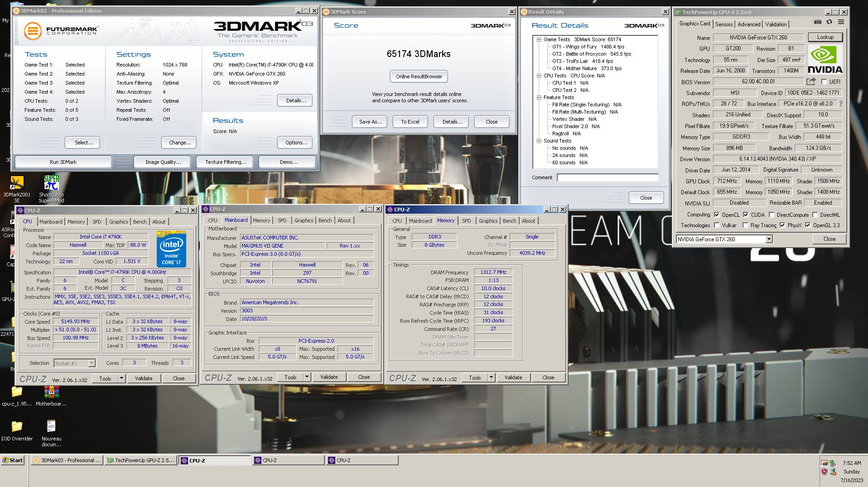Click the Safely Remove Hardware tray icon

(833, 463)
